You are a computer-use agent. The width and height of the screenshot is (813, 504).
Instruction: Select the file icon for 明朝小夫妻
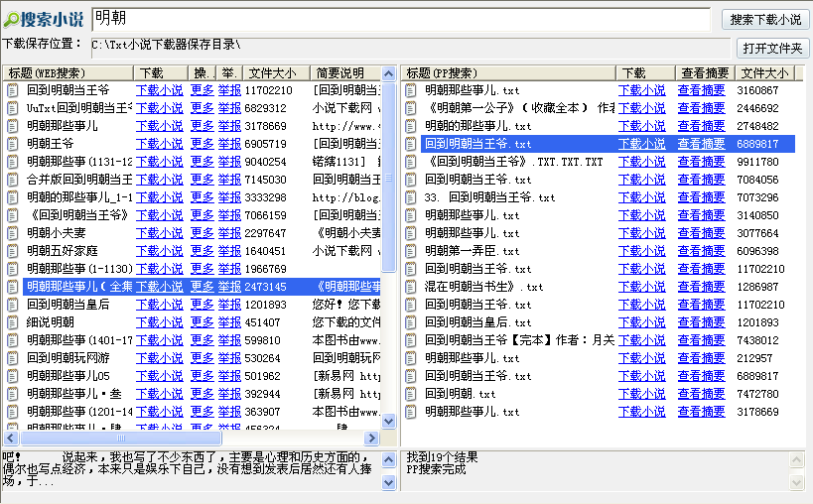click(13, 233)
